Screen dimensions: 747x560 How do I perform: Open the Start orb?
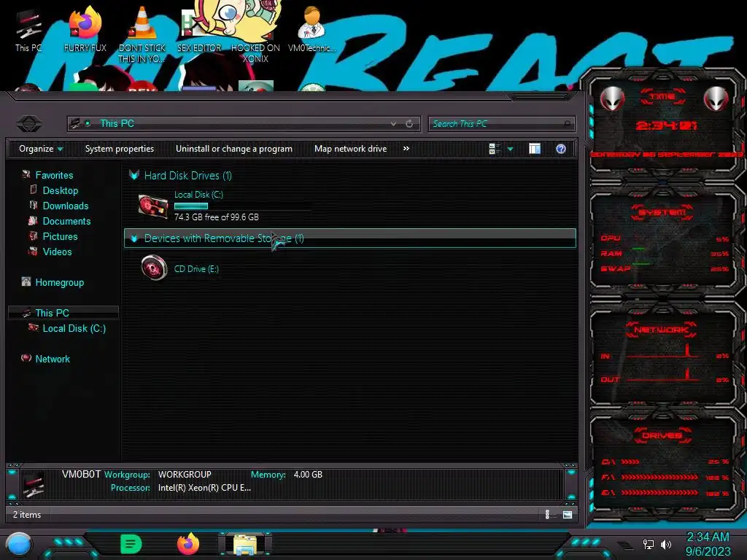click(19, 544)
